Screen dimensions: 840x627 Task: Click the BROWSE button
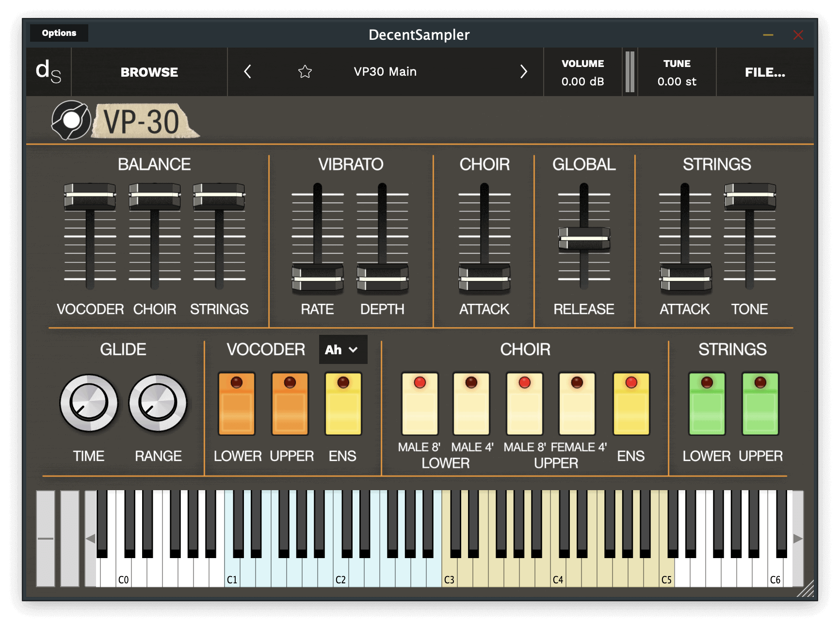[x=149, y=72]
